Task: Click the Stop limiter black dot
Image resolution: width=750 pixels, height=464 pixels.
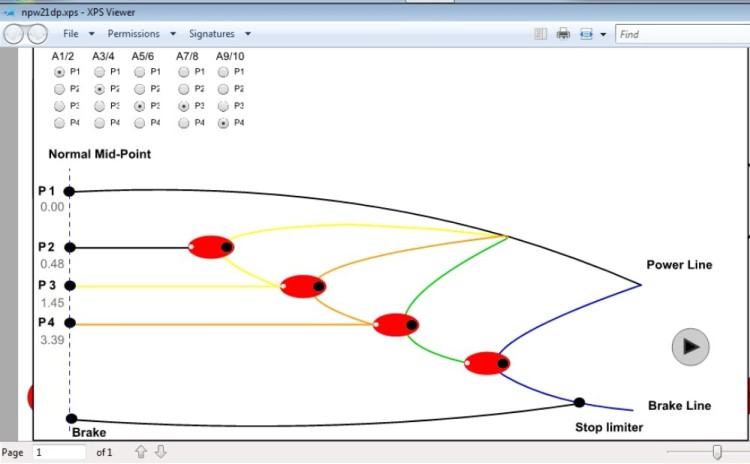Action: (579, 403)
